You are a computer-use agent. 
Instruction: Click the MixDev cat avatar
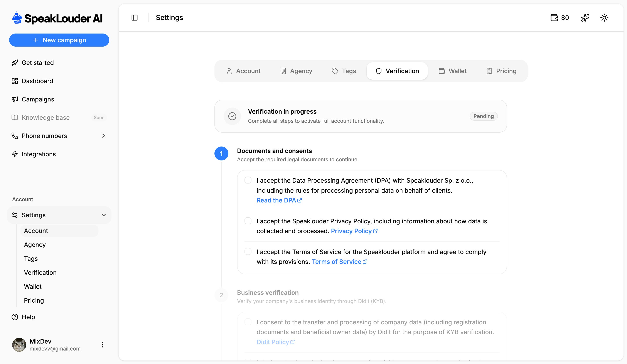pyautogui.click(x=19, y=345)
